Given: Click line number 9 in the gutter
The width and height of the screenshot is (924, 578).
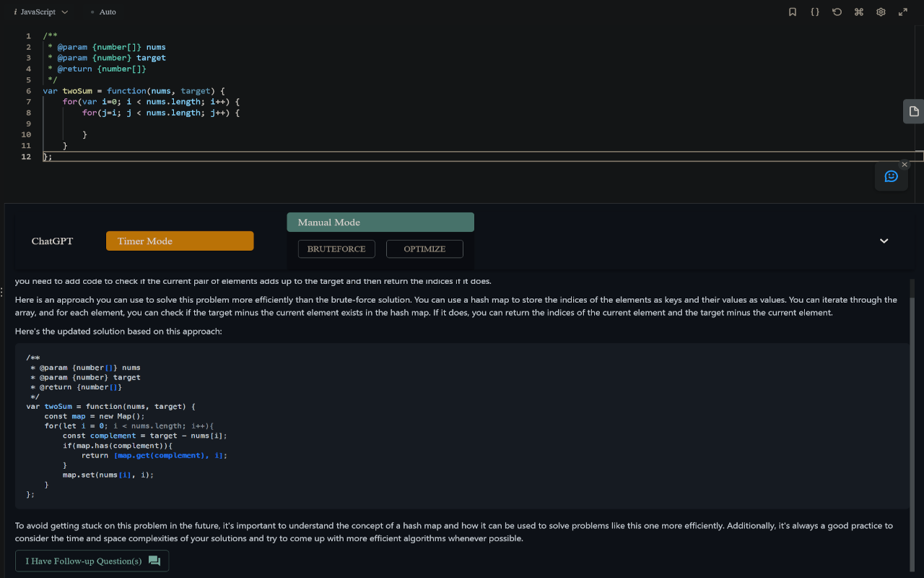Looking at the screenshot, I should (27, 124).
